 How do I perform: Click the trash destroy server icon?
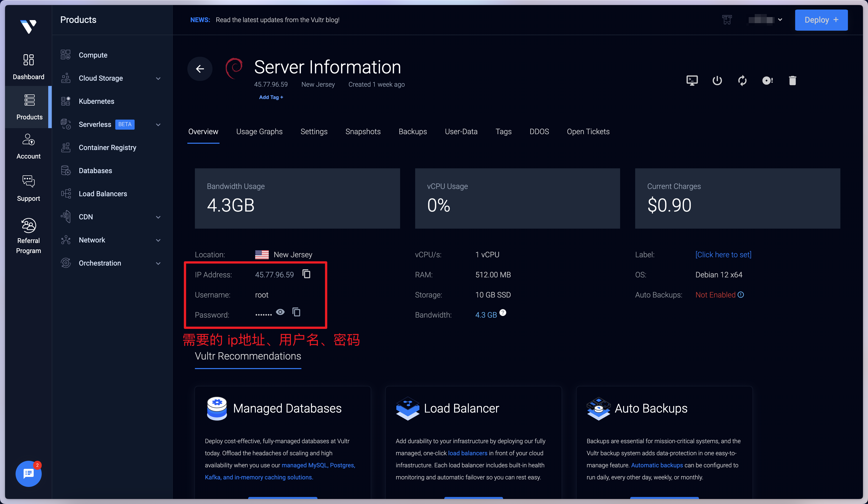tap(793, 81)
